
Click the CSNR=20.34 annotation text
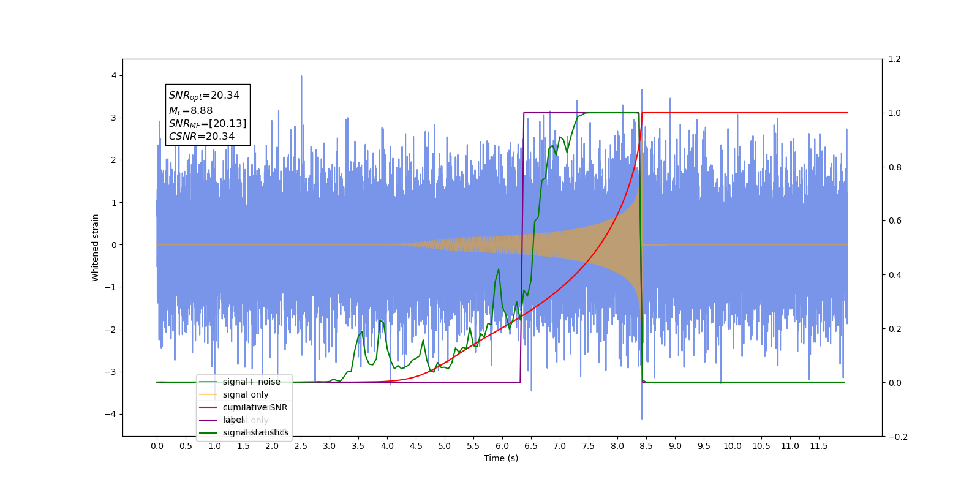202,136
